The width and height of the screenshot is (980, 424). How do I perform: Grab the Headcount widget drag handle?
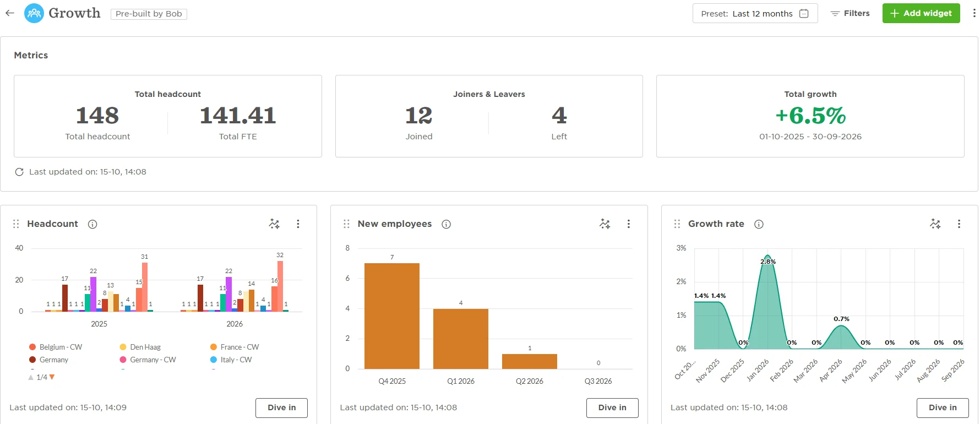16,224
